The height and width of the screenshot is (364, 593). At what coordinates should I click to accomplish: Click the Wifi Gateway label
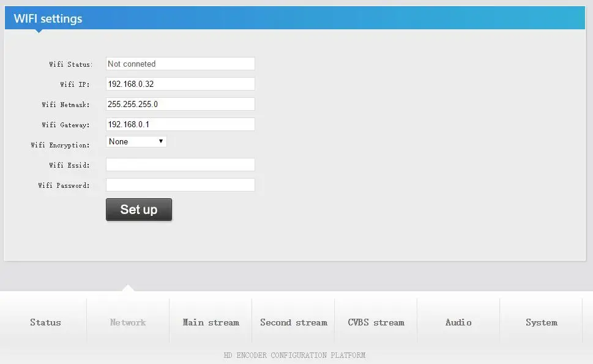66,125
